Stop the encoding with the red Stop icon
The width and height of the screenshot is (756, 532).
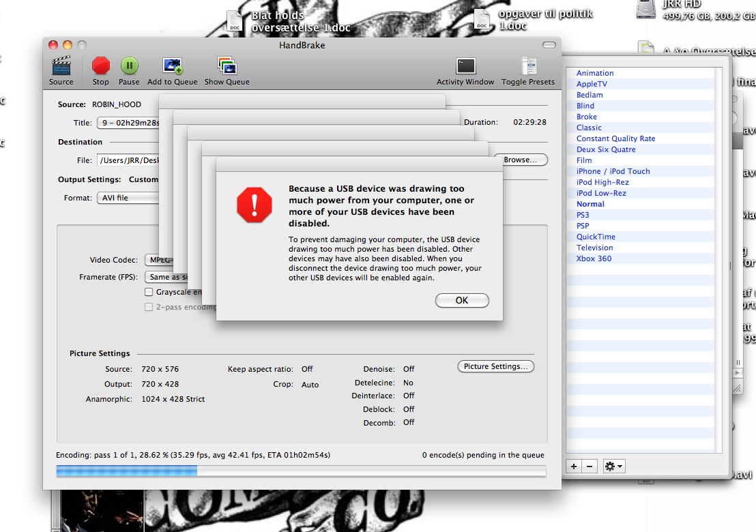point(101,65)
